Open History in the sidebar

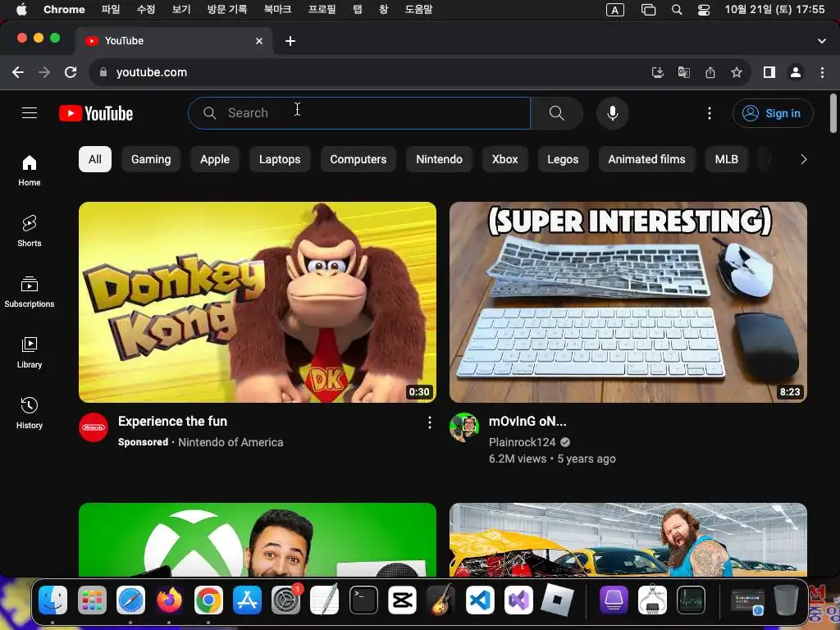click(30, 413)
